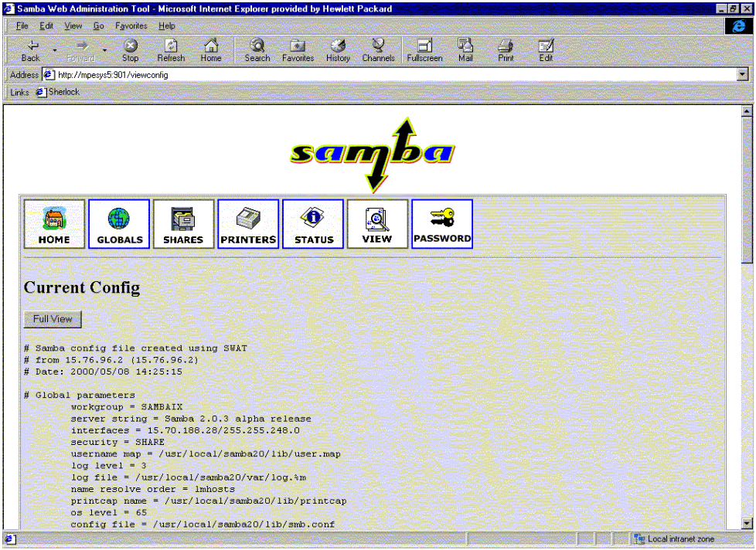Stop the page loading
Viewport: 756px width, 550px height.
click(x=130, y=50)
